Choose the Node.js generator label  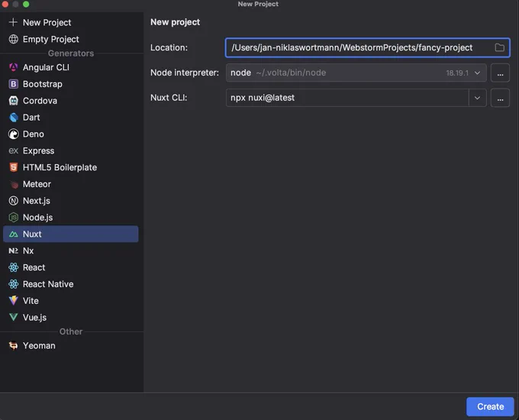(37, 218)
